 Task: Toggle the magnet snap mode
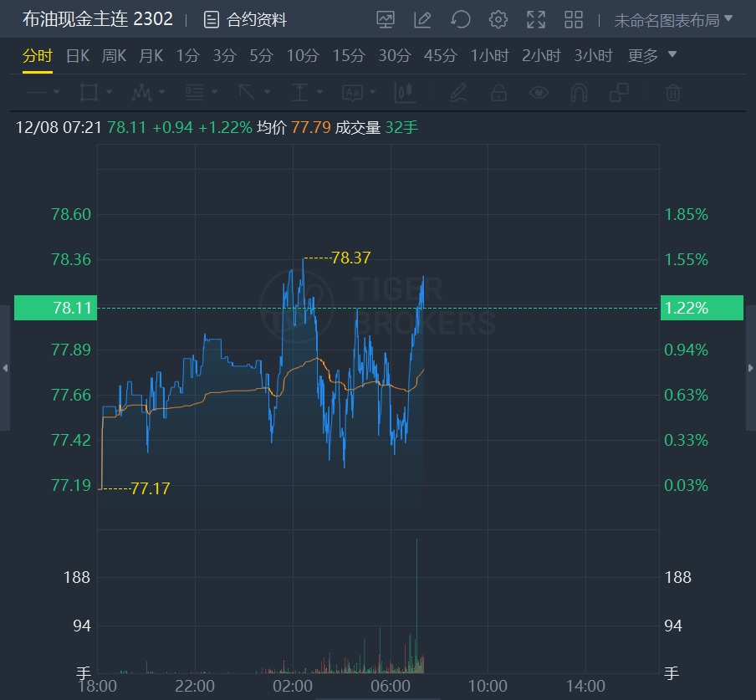[580, 92]
